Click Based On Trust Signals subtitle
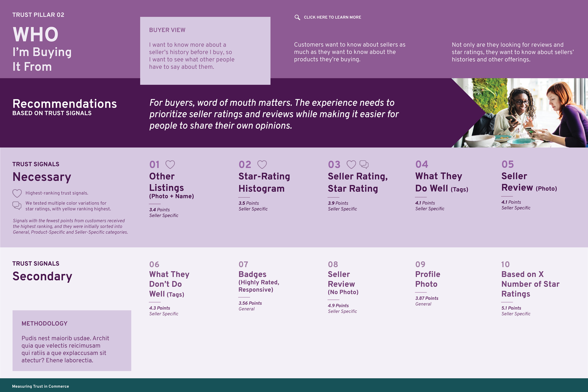The image size is (588, 392). [x=52, y=113]
